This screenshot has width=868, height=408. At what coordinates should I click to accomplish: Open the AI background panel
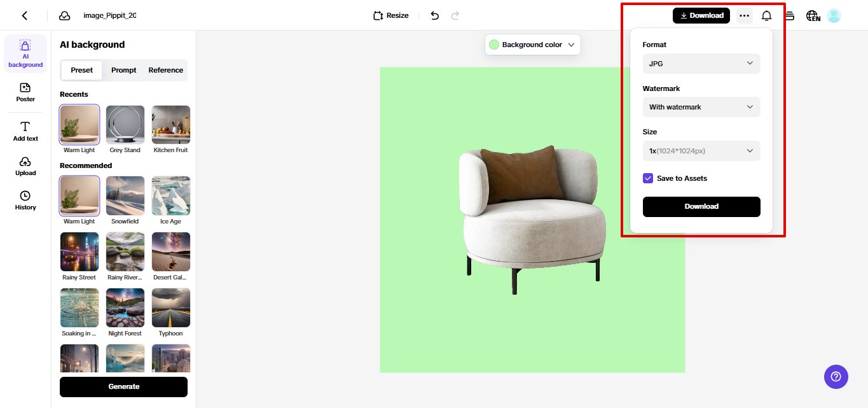(25, 53)
